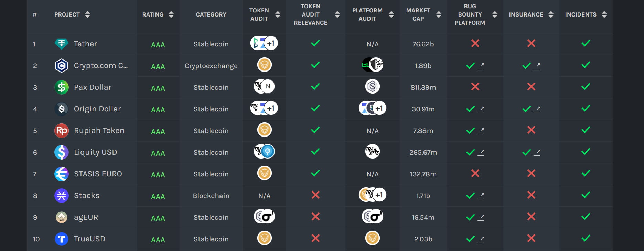
Task: Click the Category column header
Action: tap(211, 14)
